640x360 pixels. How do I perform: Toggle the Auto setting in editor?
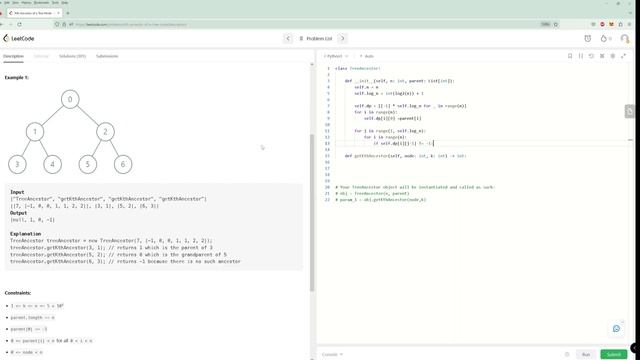tap(367, 56)
